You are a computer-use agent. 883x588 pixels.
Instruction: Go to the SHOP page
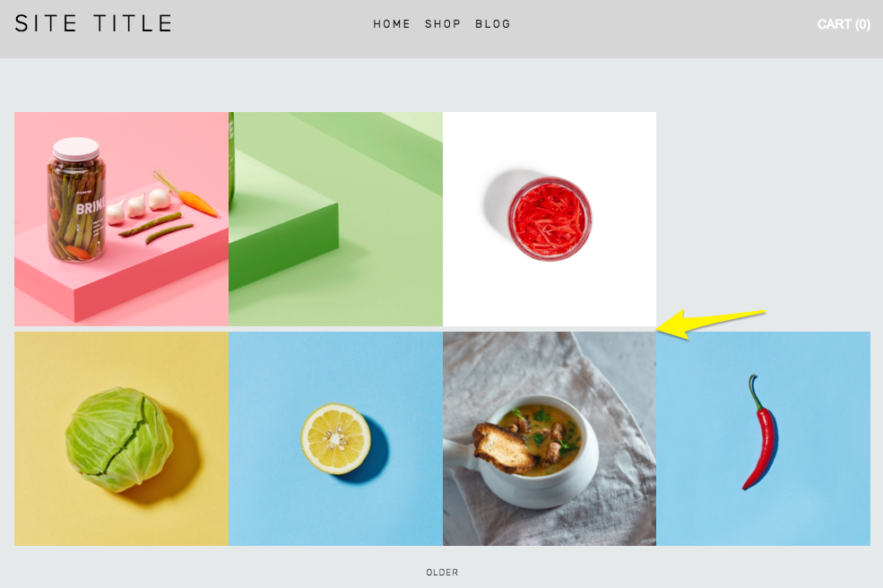tap(443, 24)
